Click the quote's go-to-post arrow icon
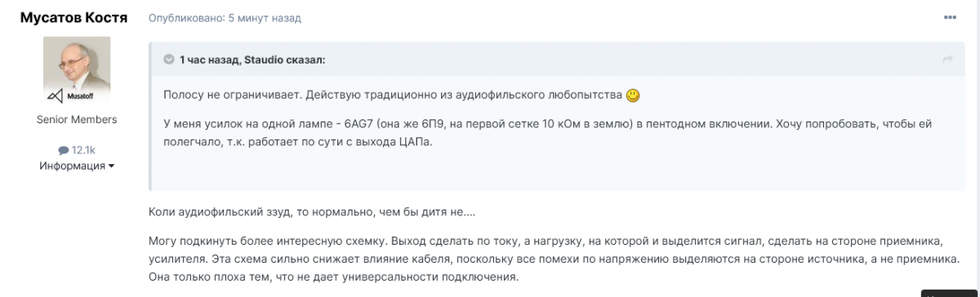Image resolution: width=980 pixels, height=297 pixels. coord(947,60)
